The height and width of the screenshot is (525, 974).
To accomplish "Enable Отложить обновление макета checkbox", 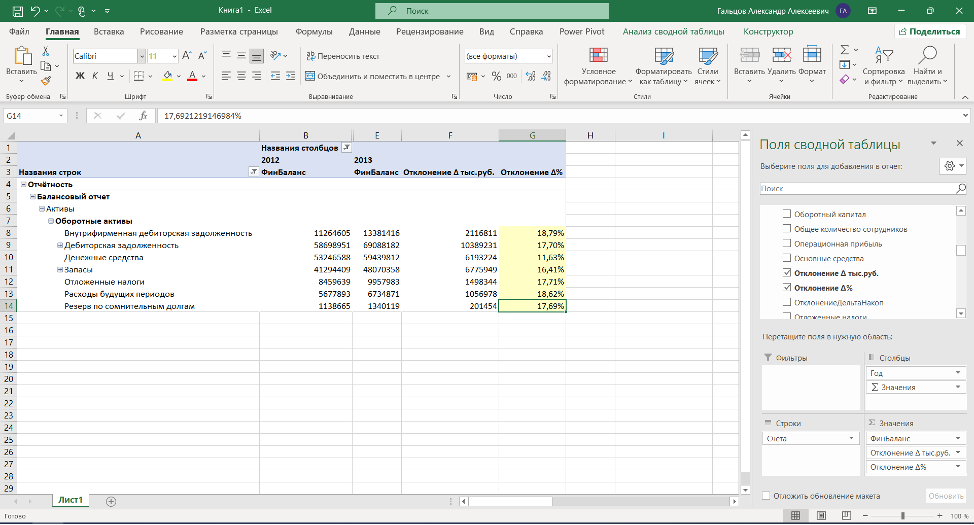I will tap(766, 496).
